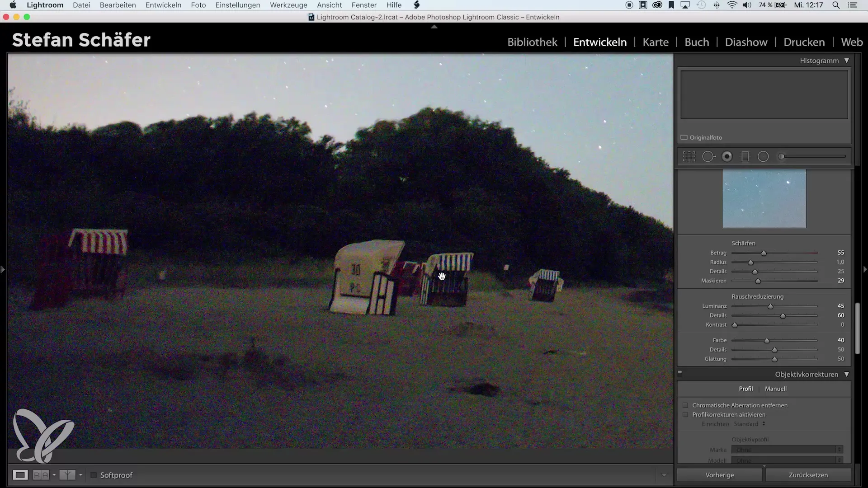Switch to the Karte module
The height and width of the screenshot is (488, 868).
656,42
